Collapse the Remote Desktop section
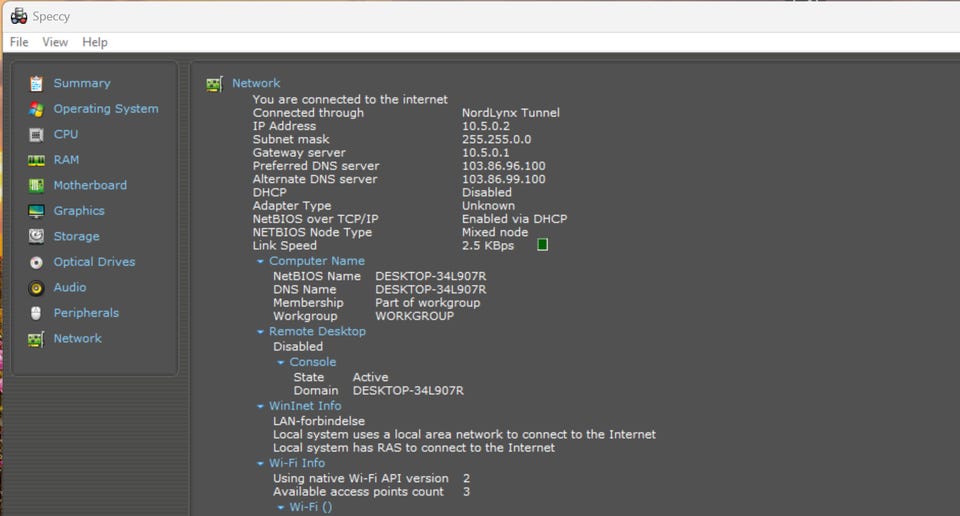 pyautogui.click(x=260, y=332)
